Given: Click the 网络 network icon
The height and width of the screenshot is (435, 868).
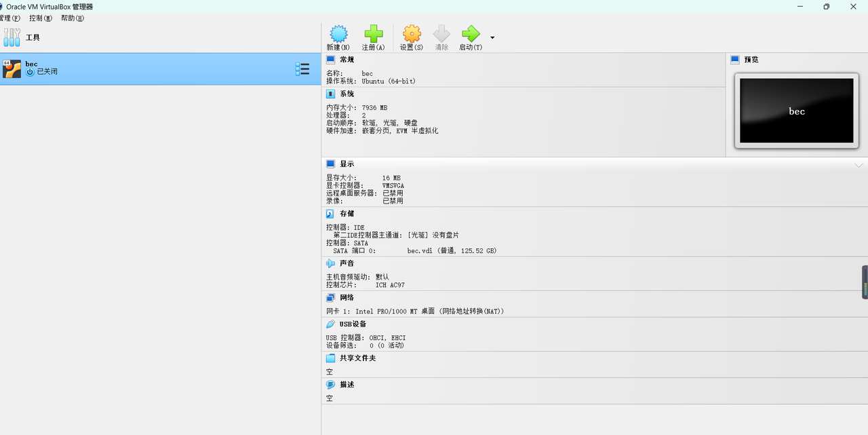Looking at the screenshot, I should click(x=331, y=297).
